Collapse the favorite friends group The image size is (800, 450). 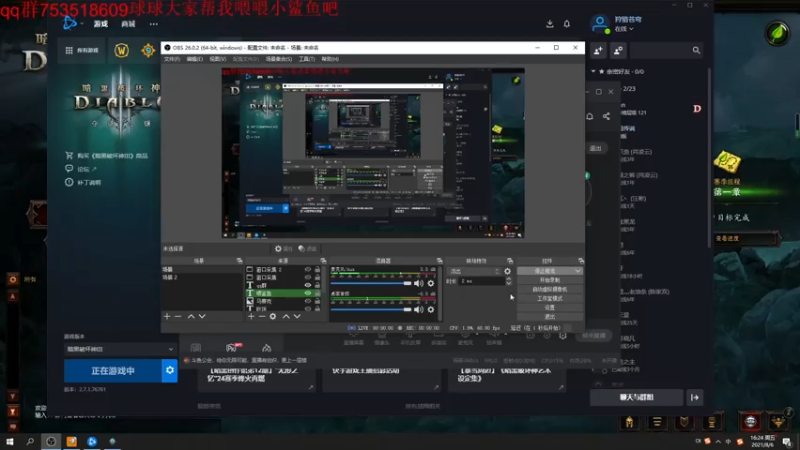[593, 71]
